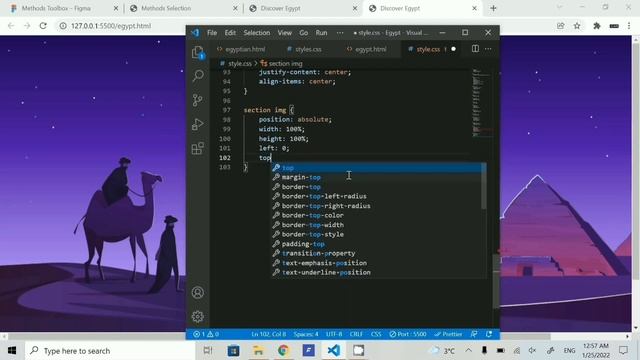This screenshot has width=640, height=360.
Task: Open the Source Control panel
Action: pyautogui.click(x=198, y=100)
